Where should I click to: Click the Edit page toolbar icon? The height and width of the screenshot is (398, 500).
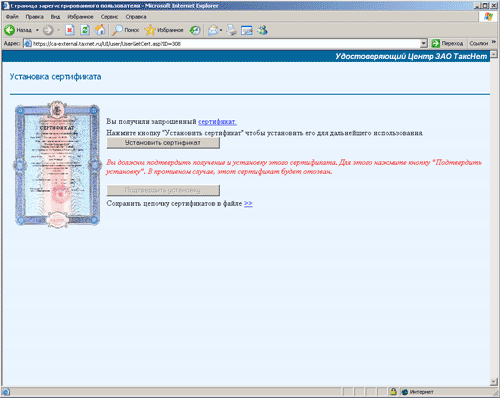247,30
